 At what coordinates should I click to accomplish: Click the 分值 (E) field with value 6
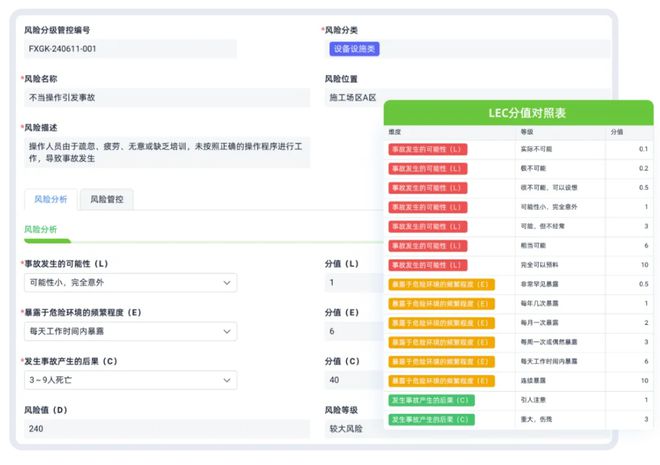click(x=354, y=332)
